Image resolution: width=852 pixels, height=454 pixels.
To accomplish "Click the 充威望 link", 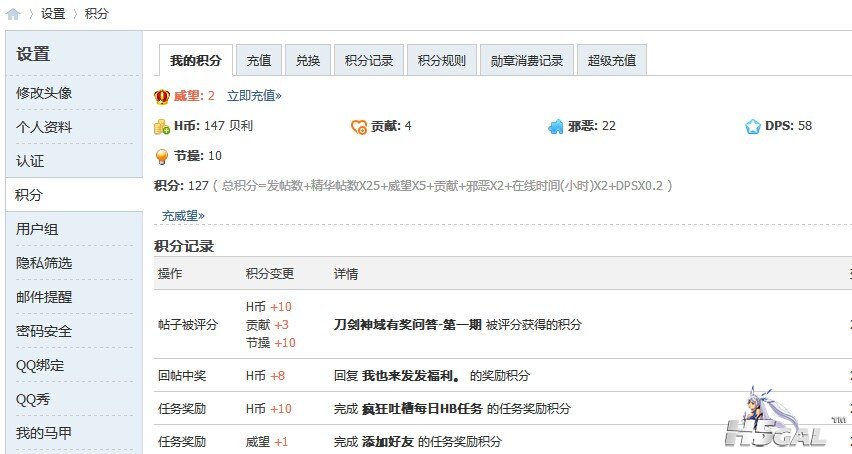I will [x=183, y=215].
